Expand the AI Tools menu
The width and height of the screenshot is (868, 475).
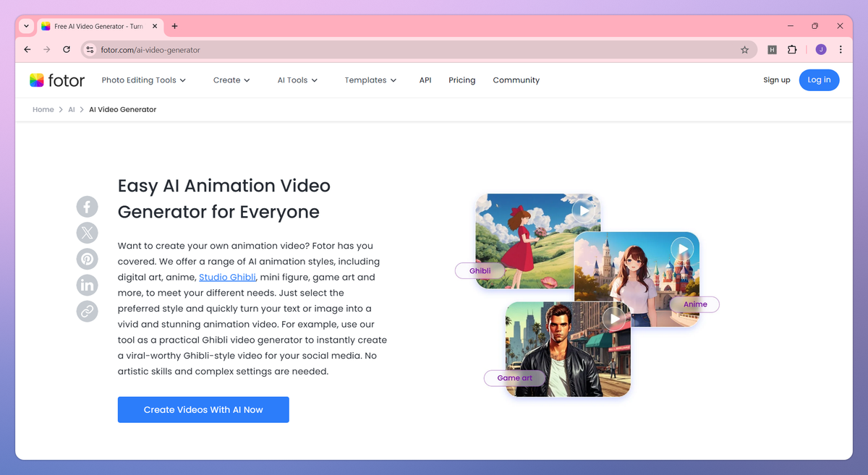[297, 80]
